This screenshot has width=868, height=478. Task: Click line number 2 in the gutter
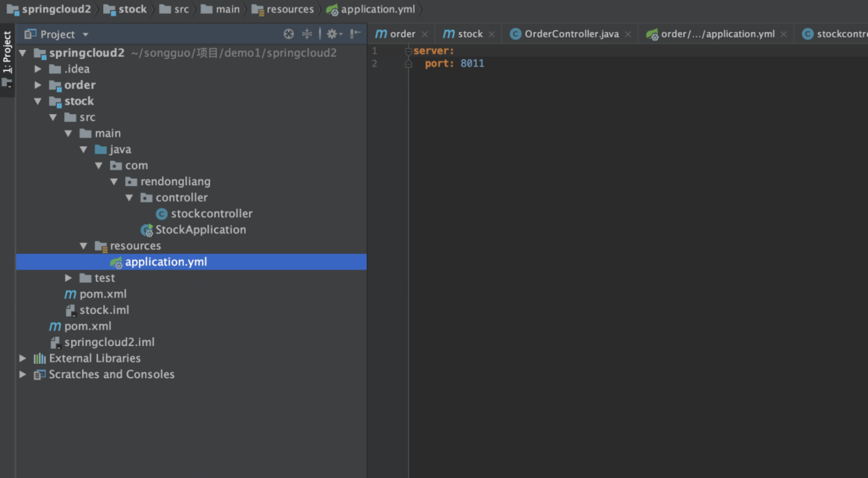pyautogui.click(x=374, y=63)
